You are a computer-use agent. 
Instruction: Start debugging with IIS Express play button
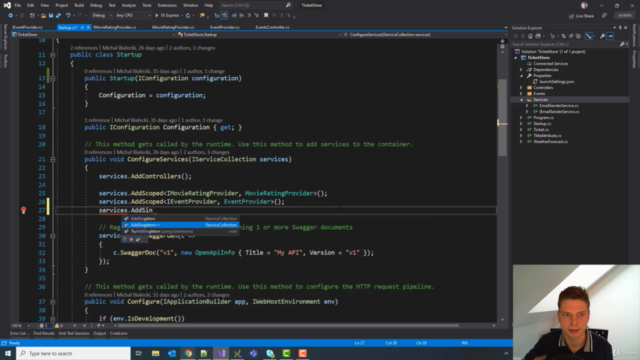157,16
